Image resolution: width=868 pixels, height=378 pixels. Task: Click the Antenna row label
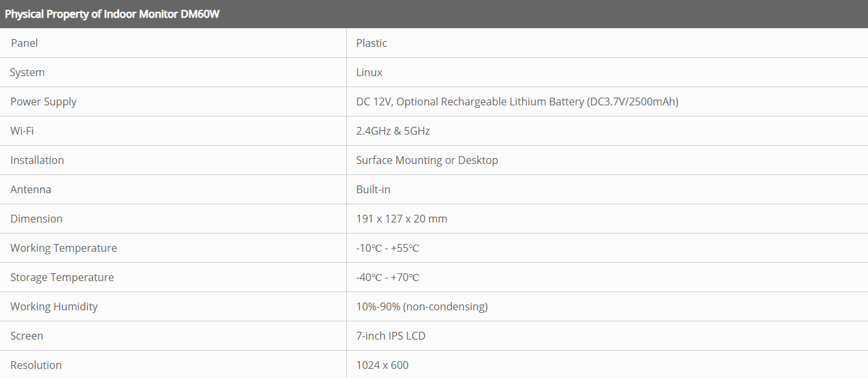31,189
